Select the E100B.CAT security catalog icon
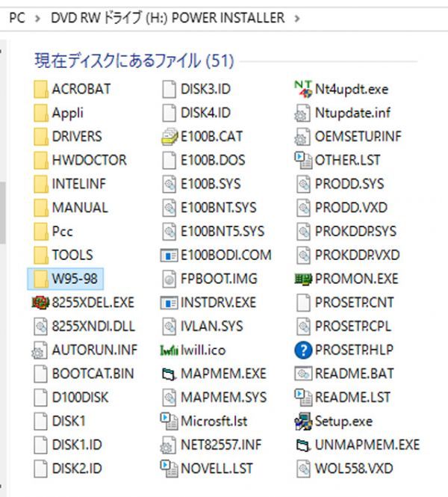Viewport: 448px width, 497px height. click(x=169, y=137)
